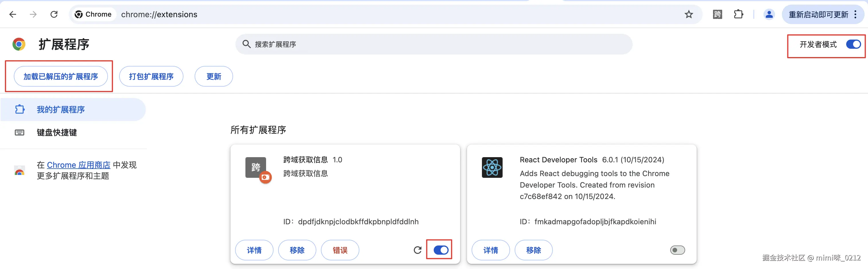This screenshot has height=269, width=868.
Task: Click the Chrome site info chip
Action: click(93, 14)
